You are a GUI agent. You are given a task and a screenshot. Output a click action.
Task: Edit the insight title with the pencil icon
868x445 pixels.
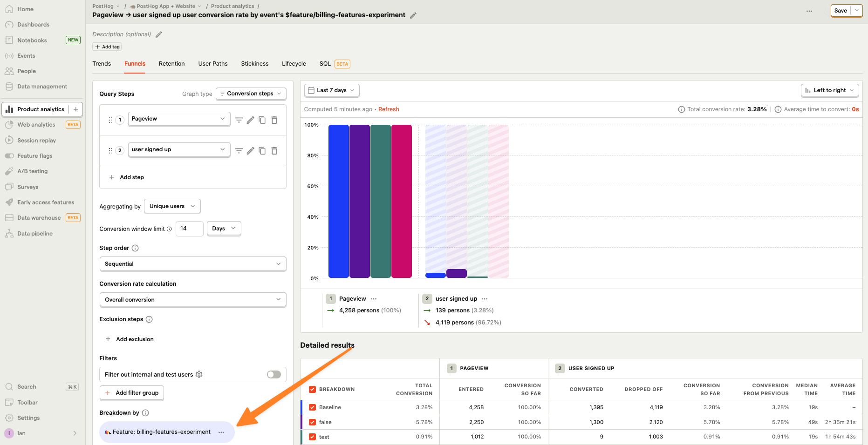click(x=413, y=15)
